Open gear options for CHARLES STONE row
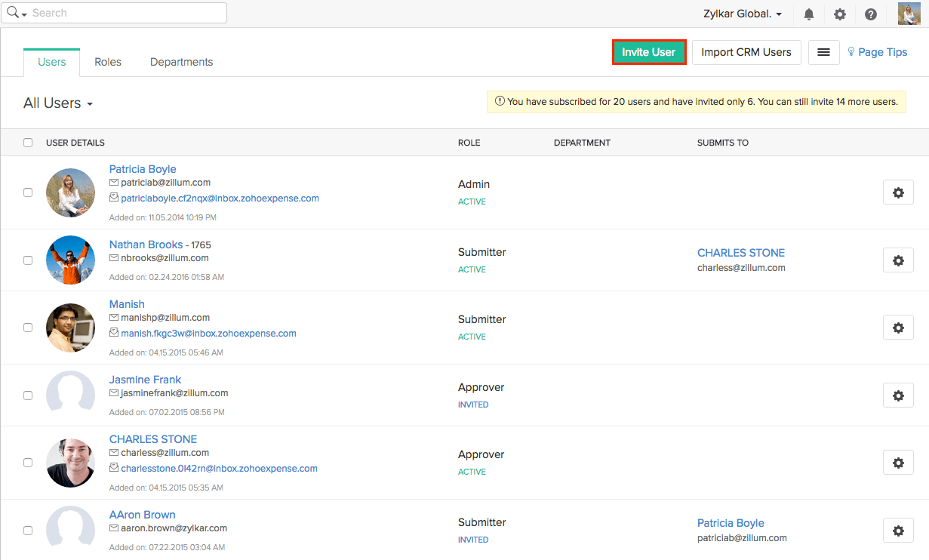Image resolution: width=929 pixels, height=560 pixels. (x=898, y=463)
